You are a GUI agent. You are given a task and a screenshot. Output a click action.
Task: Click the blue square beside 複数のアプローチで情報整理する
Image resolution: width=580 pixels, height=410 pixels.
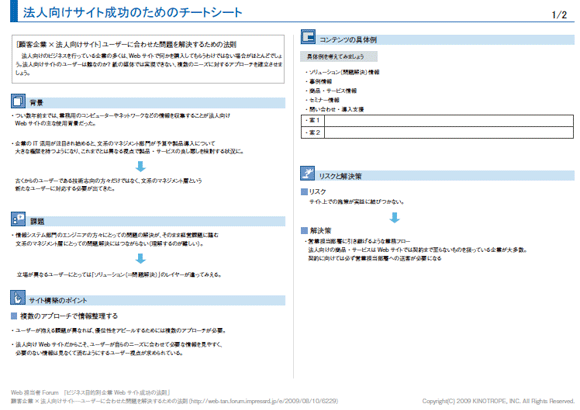coord(14,316)
